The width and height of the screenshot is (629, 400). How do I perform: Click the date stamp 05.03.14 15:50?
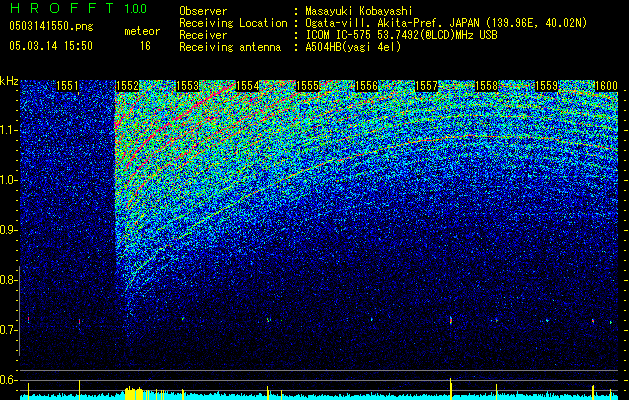[x=51, y=46]
